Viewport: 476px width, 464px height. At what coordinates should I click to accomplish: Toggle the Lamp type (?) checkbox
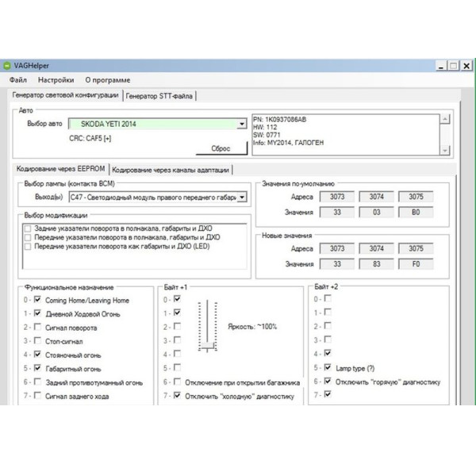point(328,368)
